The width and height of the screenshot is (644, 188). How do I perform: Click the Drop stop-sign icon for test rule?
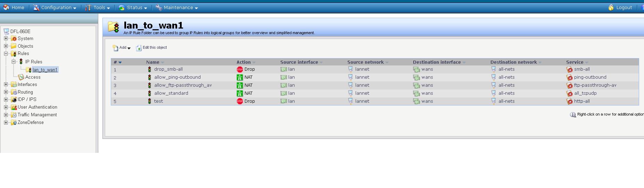click(x=240, y=101)
